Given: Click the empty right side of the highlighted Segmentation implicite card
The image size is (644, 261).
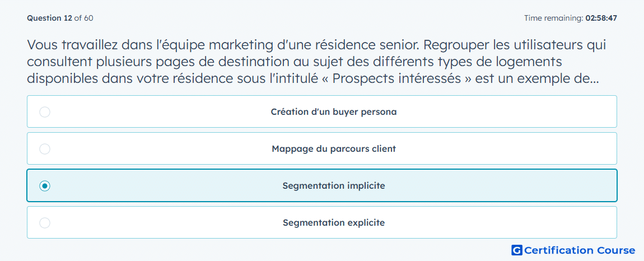Looking at the screenshot, I should pos(514,186).
